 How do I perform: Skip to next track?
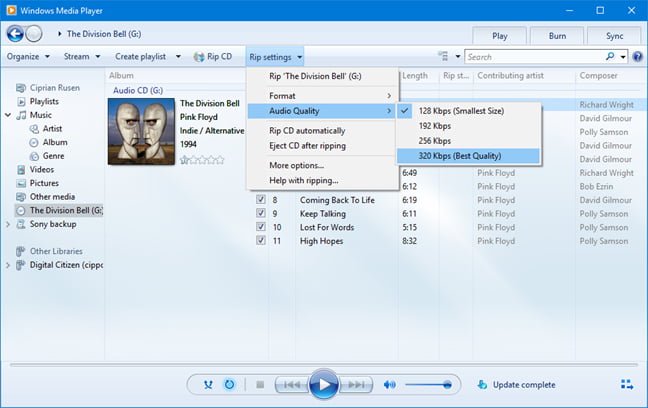pyautogui.click(x=356, y=385)
